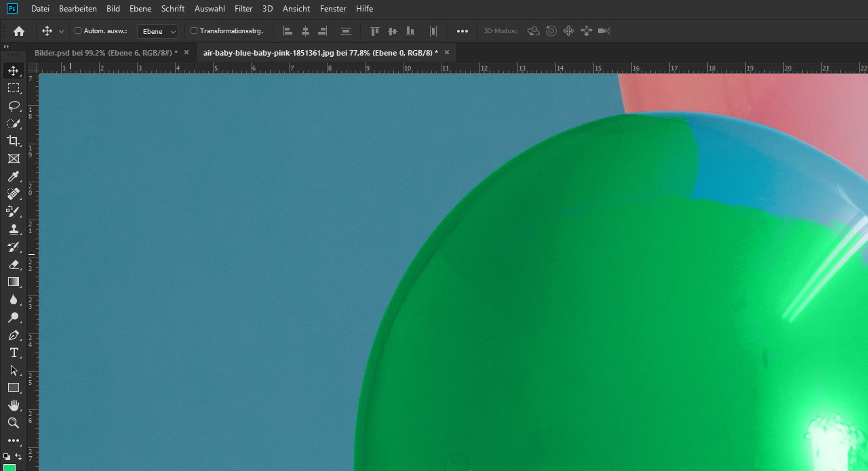
Task: Open the Bild menu
Action: 113,9
